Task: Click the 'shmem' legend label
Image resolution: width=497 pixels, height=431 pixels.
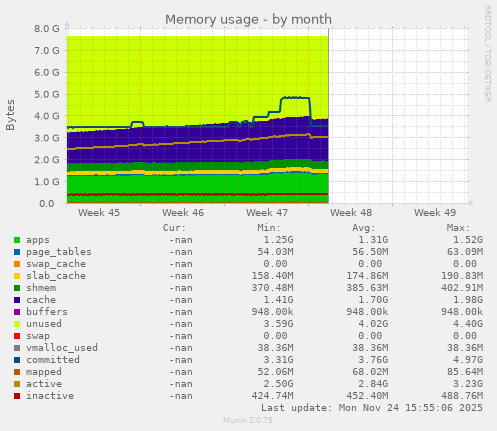Action: coord(41,288)
